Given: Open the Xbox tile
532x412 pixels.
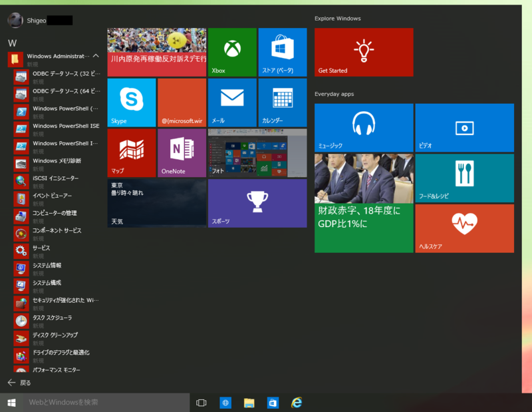Looking at the screenshot, I should click(x=232, y=53).
